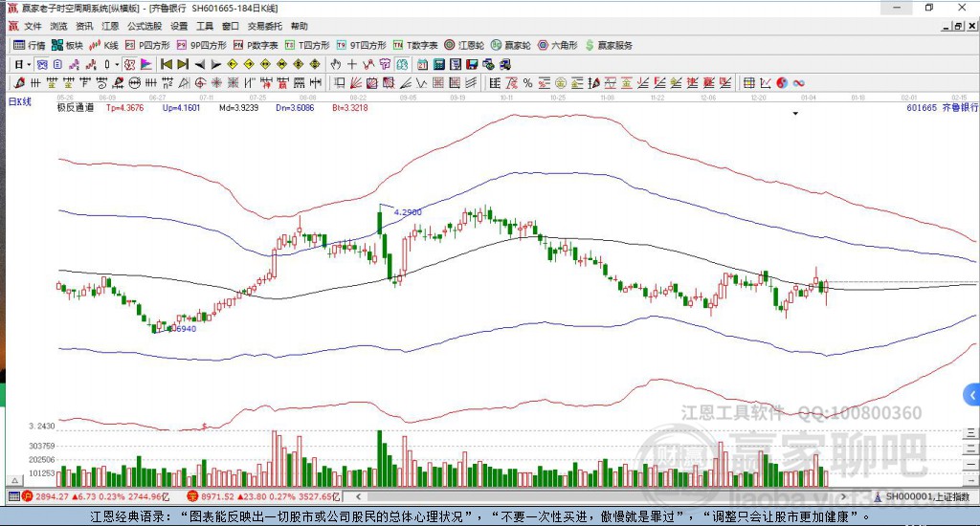Click the yin-yang symbol icon
The image size is (980, 526).
[782, 83]
